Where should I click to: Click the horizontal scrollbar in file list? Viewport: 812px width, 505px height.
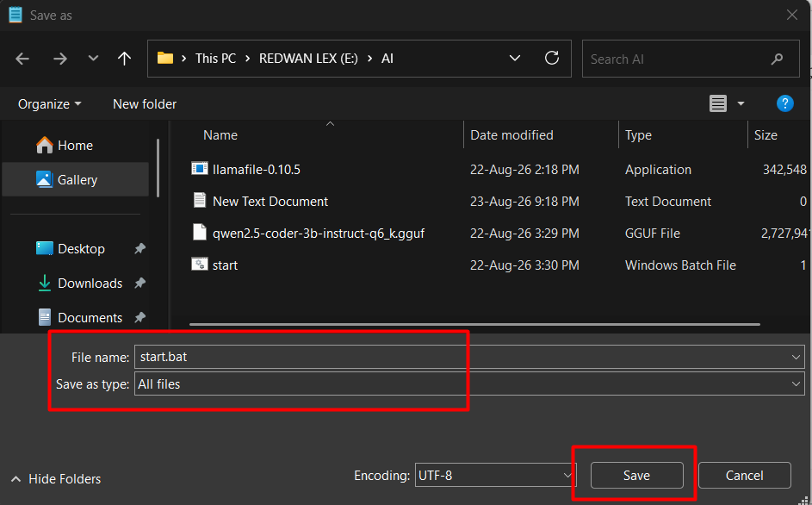point(474,325)
